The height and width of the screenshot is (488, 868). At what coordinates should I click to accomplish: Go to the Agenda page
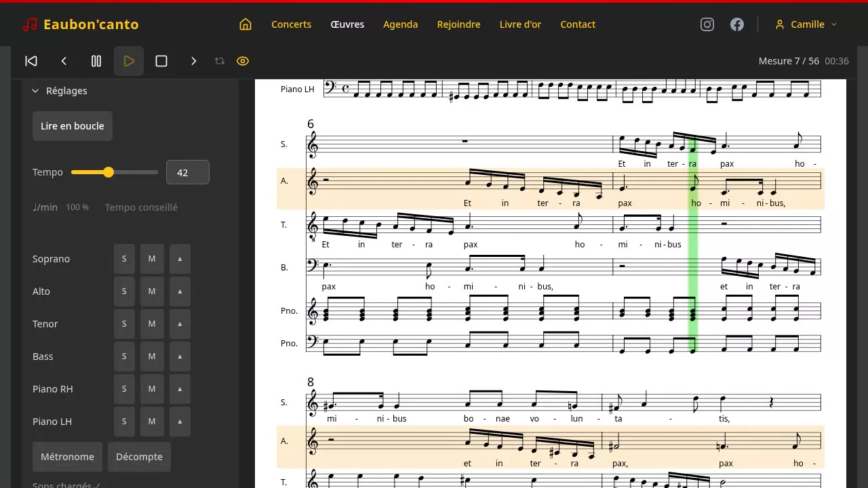coord(401,24)
